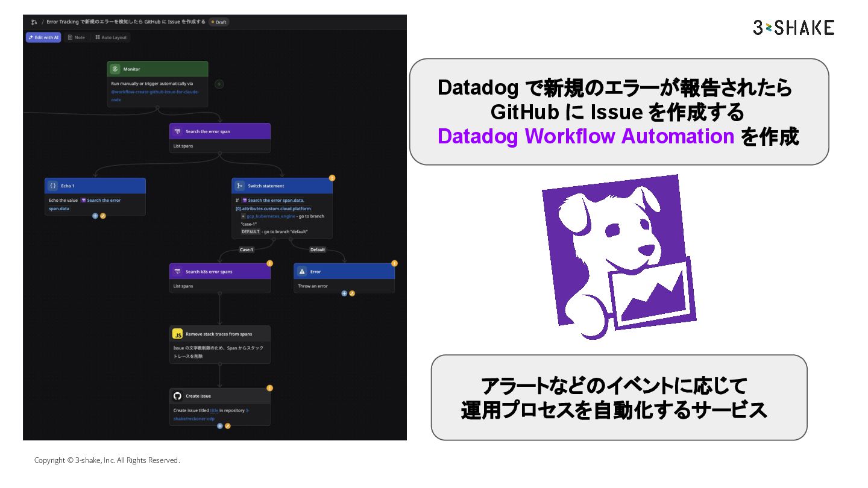Select the Echo 1 node title
Image resolution: width=868 pixels, height=488 pixels.
click(68, 186)
